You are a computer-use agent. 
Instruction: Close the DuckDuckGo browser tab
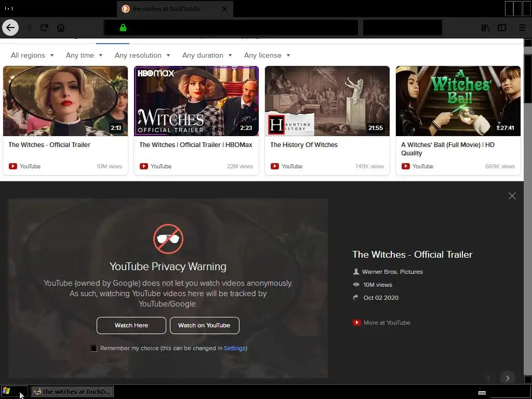tap(224, 9)
